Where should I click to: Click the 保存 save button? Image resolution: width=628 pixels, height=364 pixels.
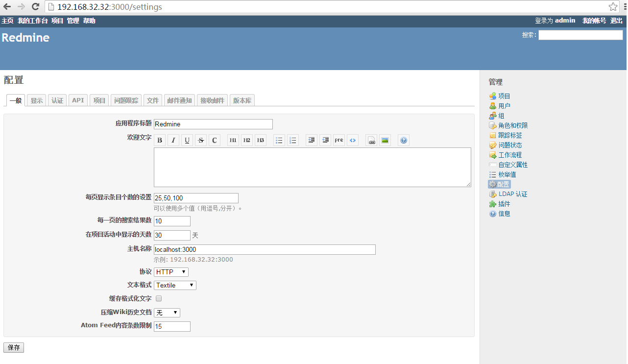coord(14,347)
